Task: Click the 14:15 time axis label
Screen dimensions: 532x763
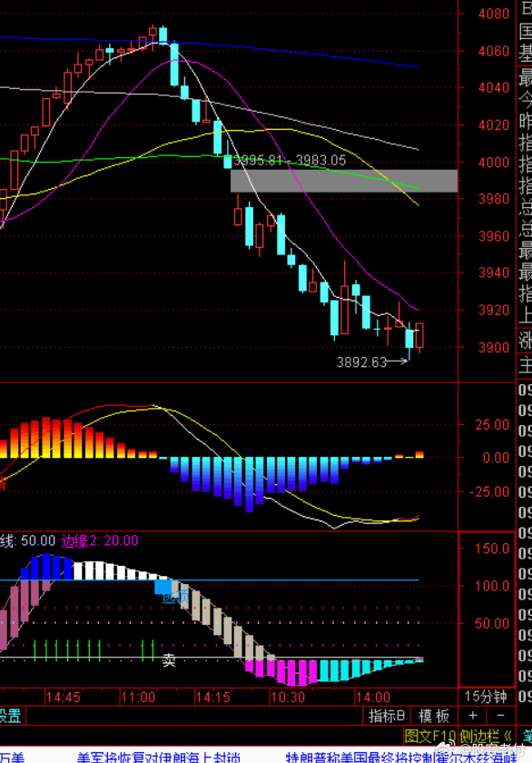Action: pyautogui.click(x=213, y=698)
